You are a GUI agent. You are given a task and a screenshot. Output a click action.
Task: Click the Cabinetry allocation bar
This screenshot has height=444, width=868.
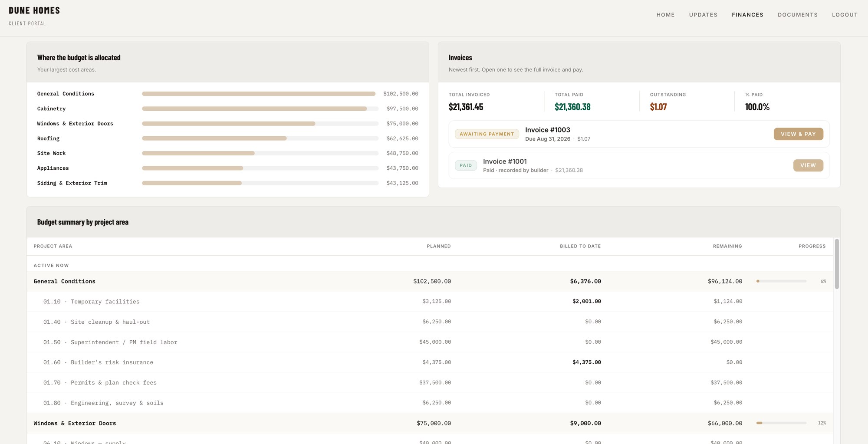(x=260, y=109)
